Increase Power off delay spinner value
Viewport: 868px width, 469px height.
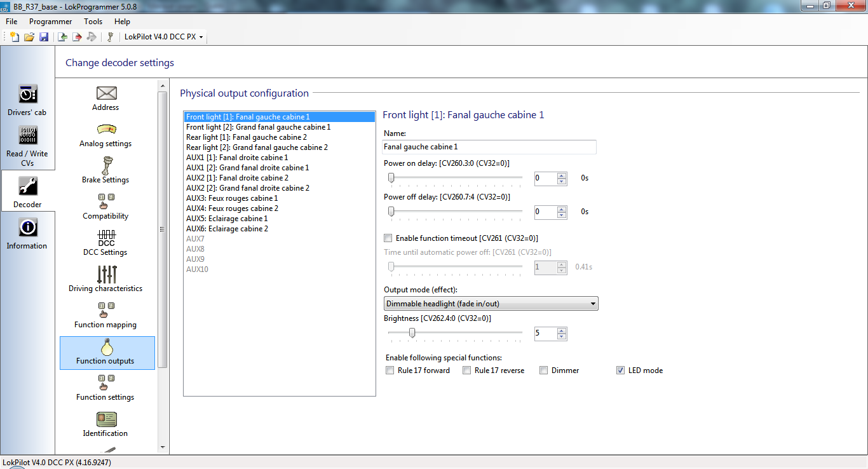pyautogui.click(x=561, y=208)
